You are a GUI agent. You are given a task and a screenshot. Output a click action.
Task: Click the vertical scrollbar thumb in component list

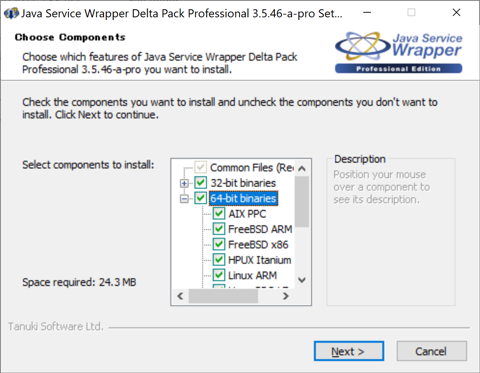302,202
